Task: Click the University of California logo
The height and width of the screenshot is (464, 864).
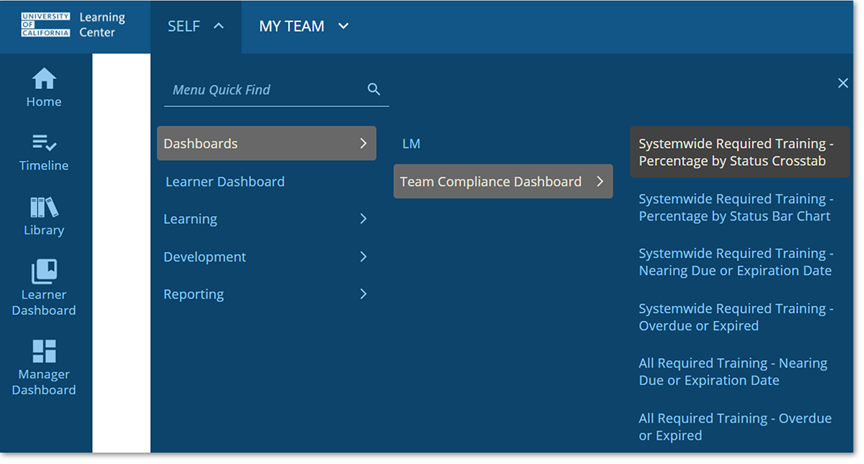Action: 45,25
